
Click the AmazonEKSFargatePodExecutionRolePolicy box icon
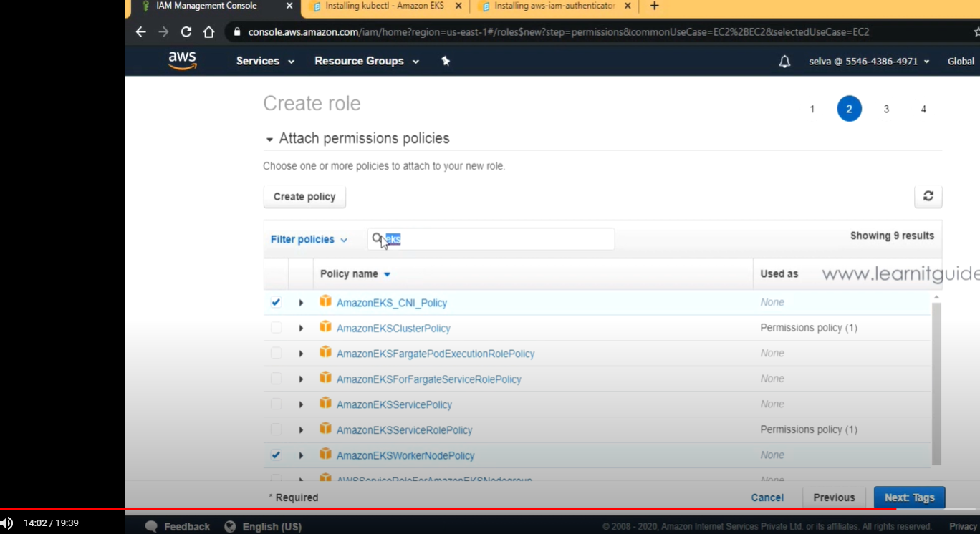click(x=325, y=353)
